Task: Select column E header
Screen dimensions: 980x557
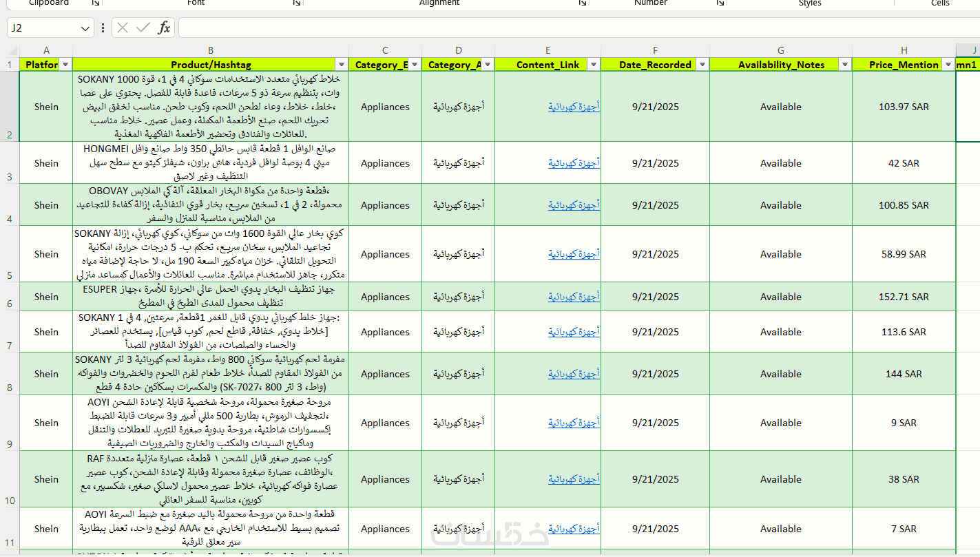Action: coord(548,50)
